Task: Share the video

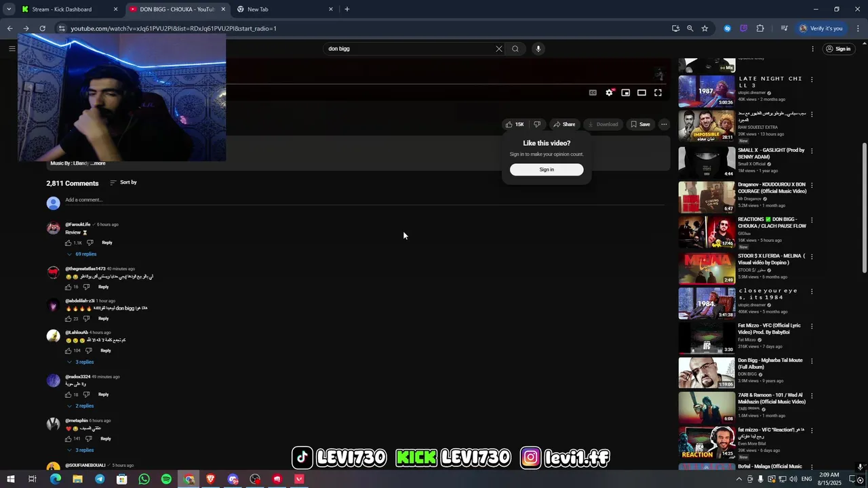Action: pos(564,125)
